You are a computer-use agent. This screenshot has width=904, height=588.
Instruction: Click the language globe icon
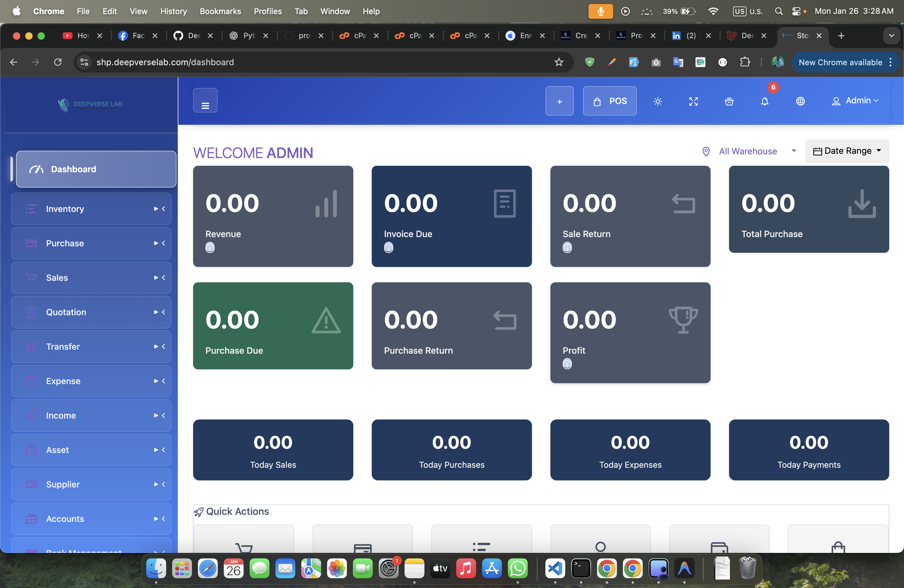tap(800, 101)
